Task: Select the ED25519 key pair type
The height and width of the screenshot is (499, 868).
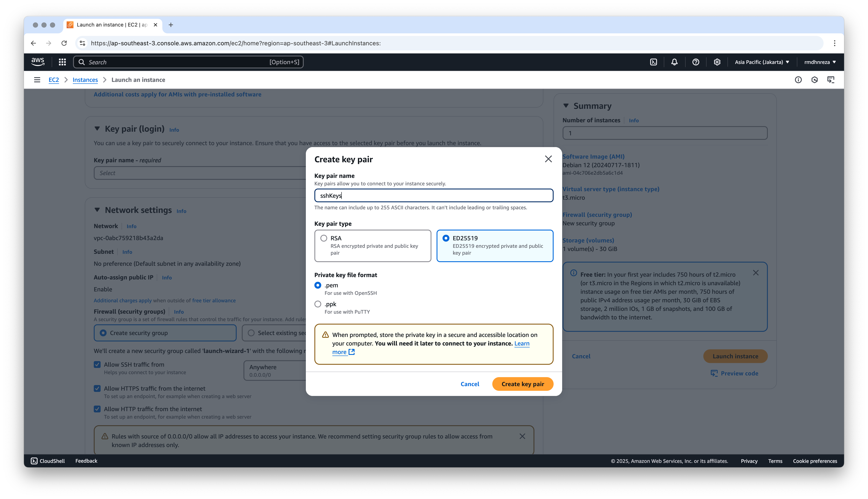Action: (495, 246)
